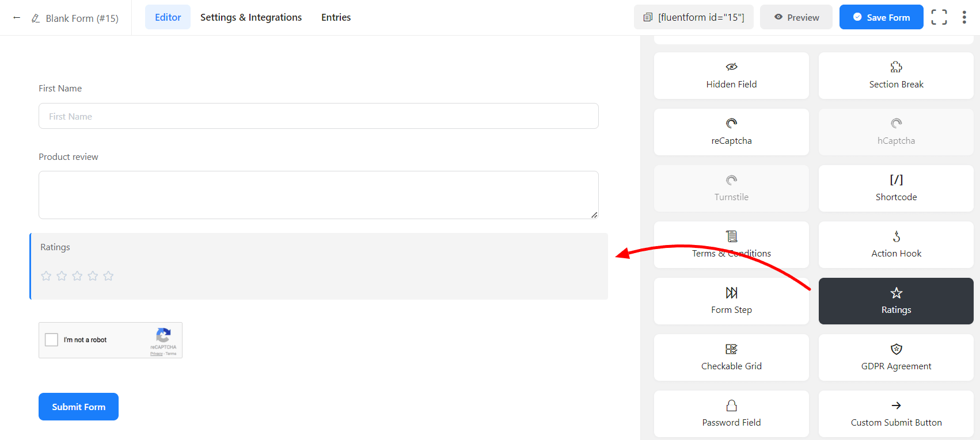Insert a Form Step element
The image size is (980, 440).
731,301
